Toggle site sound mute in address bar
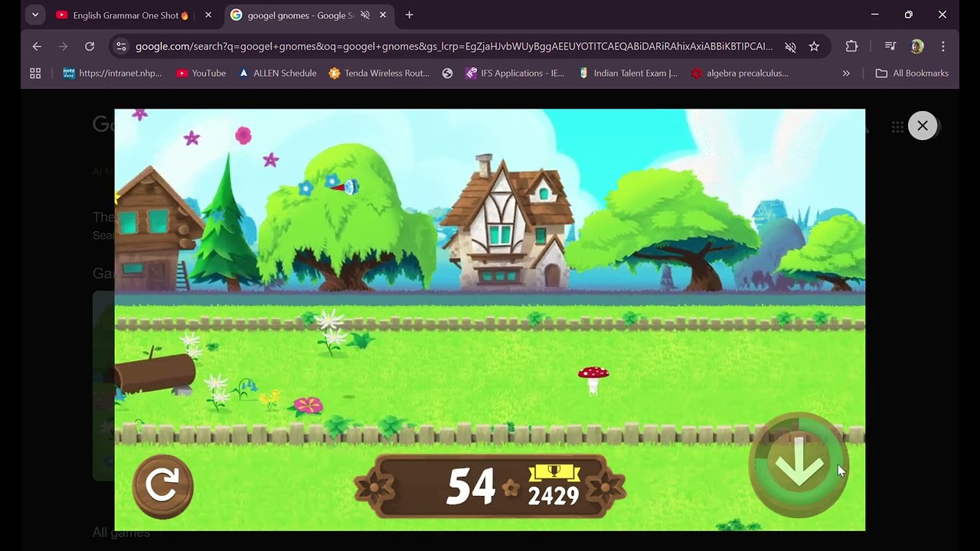Viewport: 980px width, 551px height. point(790,47)
